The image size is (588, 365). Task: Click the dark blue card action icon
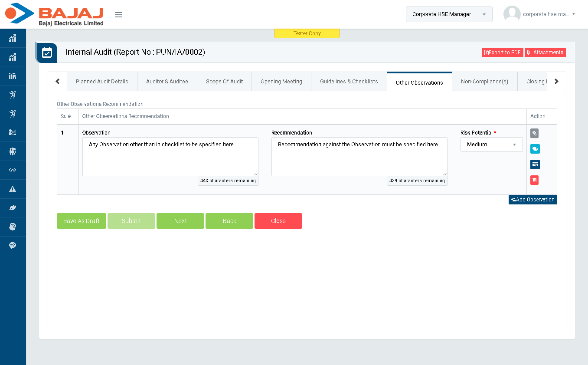point(535,164)
